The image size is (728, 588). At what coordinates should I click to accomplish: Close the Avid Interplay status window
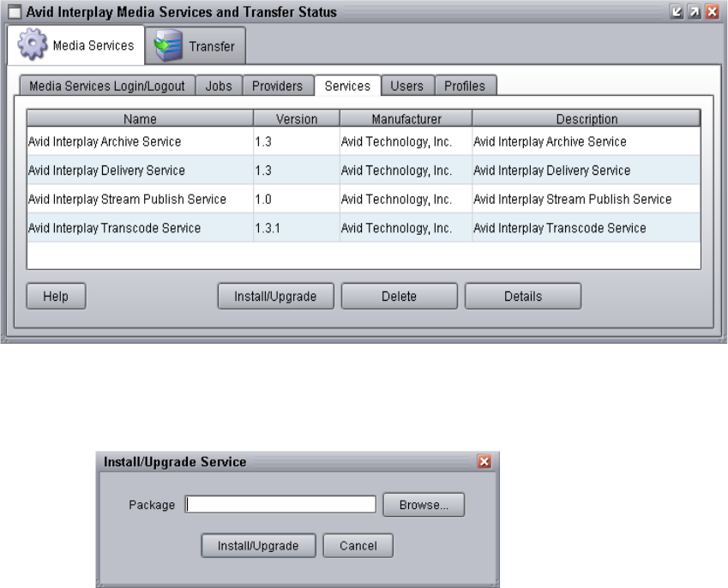(713, 12)
